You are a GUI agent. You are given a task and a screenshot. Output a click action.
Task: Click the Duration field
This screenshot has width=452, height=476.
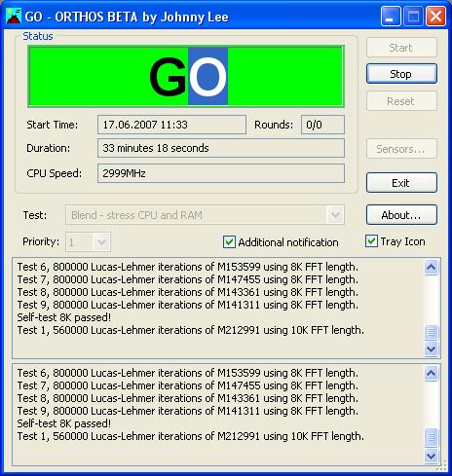point(221,148)
